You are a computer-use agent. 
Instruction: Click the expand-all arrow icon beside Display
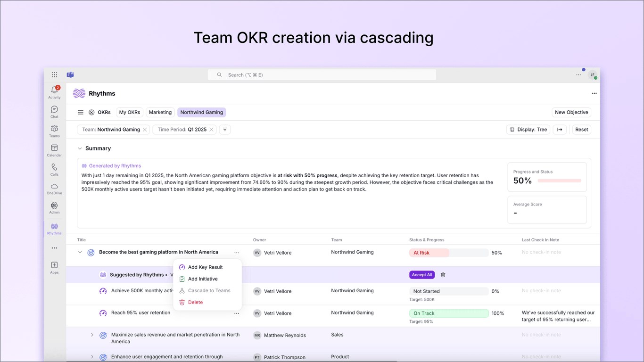pyautogui.click(x=560, y=130)
